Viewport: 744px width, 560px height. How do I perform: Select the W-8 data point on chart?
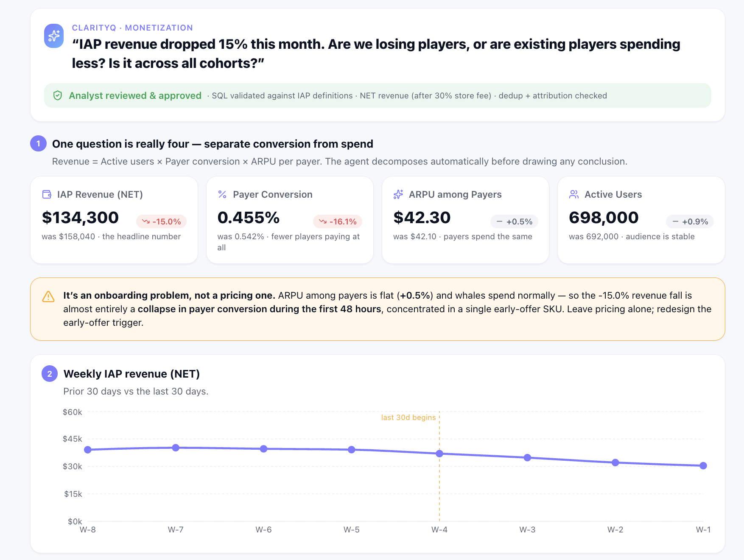(x=88, y=450)
